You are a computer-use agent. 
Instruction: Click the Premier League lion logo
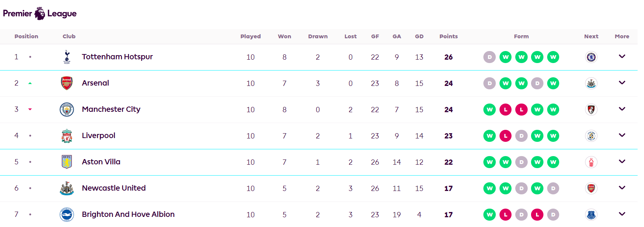coord(39,14)
